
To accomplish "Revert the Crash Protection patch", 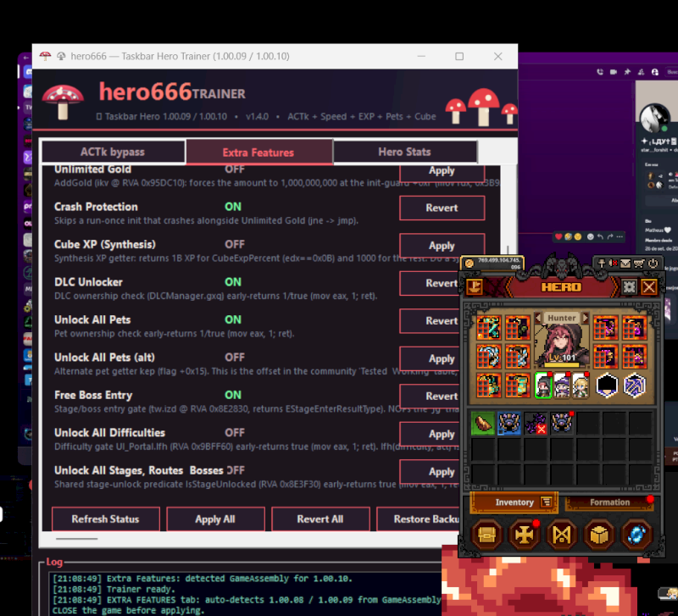I will tap(442, 208).
